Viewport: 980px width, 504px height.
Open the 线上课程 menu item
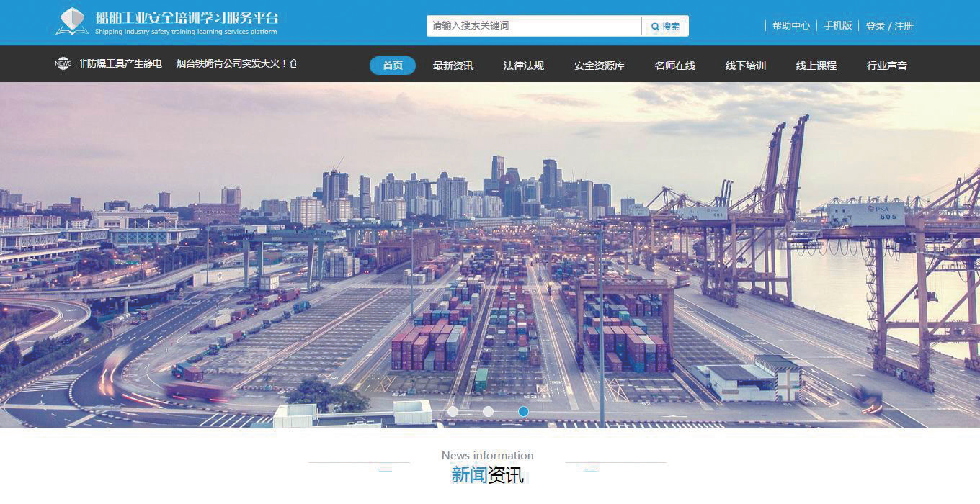coord(816,66)
